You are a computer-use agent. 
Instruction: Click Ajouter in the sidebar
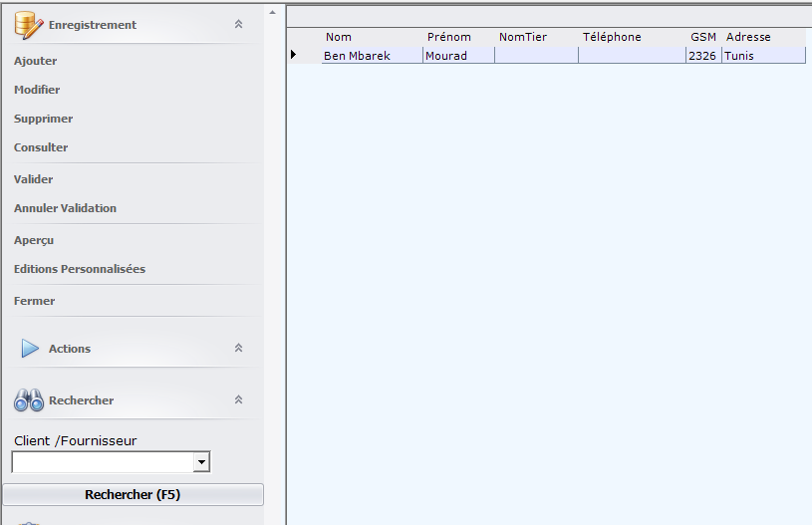pos(35,61)
